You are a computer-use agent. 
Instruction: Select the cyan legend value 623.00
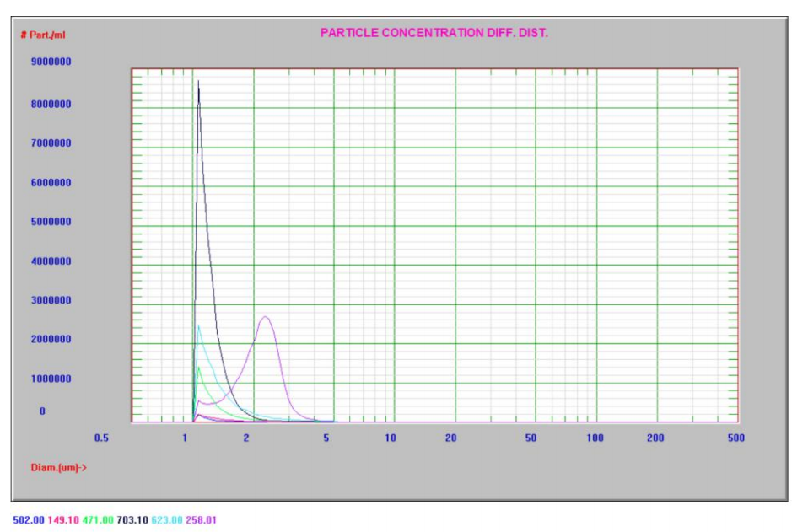tap(167, 520)
